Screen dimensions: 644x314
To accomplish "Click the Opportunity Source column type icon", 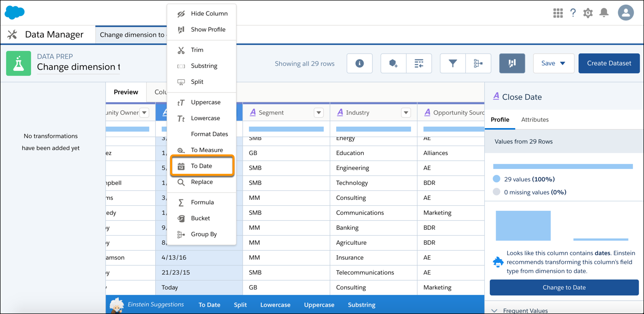I will (428, 113).
